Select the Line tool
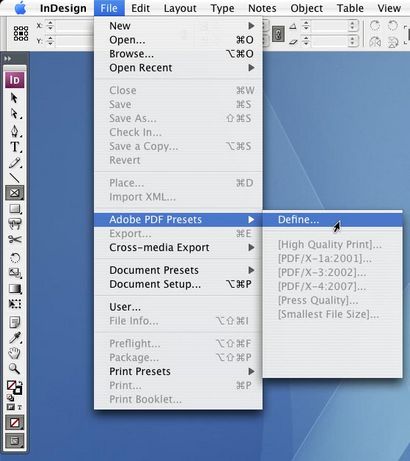The height and width of the screenshot is (461, 410). [14, 178]
